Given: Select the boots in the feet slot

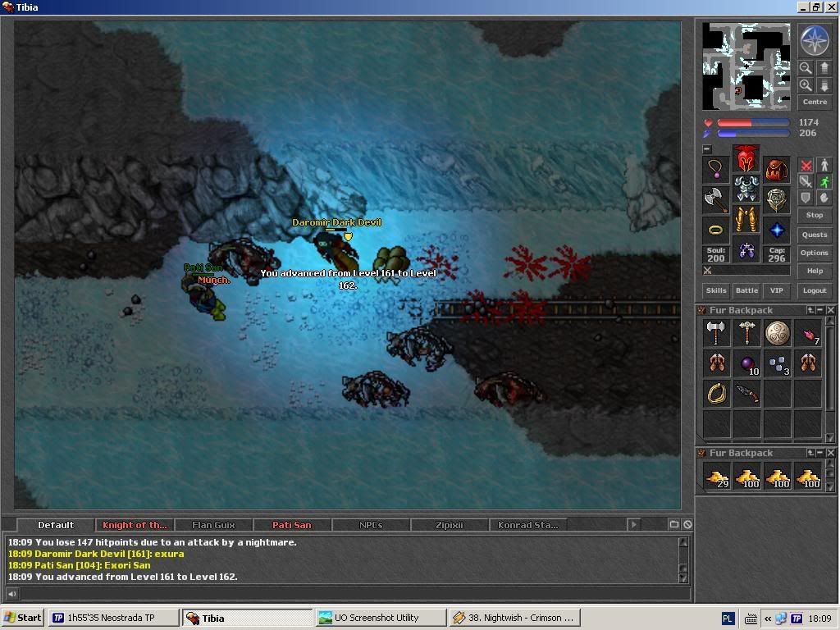Looking at the screenshot, I should [746, 249].
